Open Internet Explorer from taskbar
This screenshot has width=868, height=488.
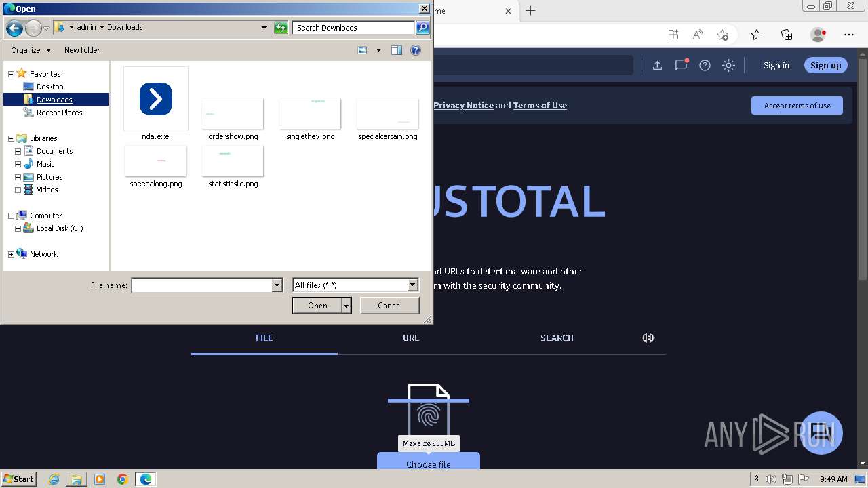54,479
